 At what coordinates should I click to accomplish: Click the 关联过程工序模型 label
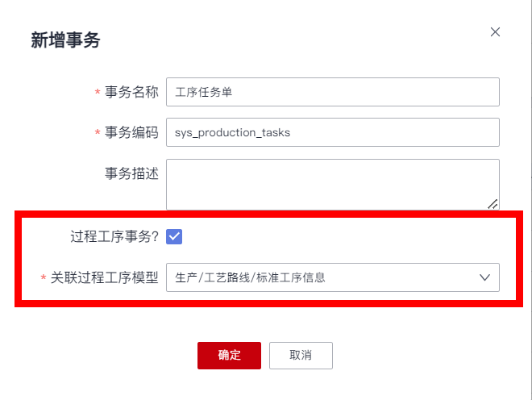(105, 278)
